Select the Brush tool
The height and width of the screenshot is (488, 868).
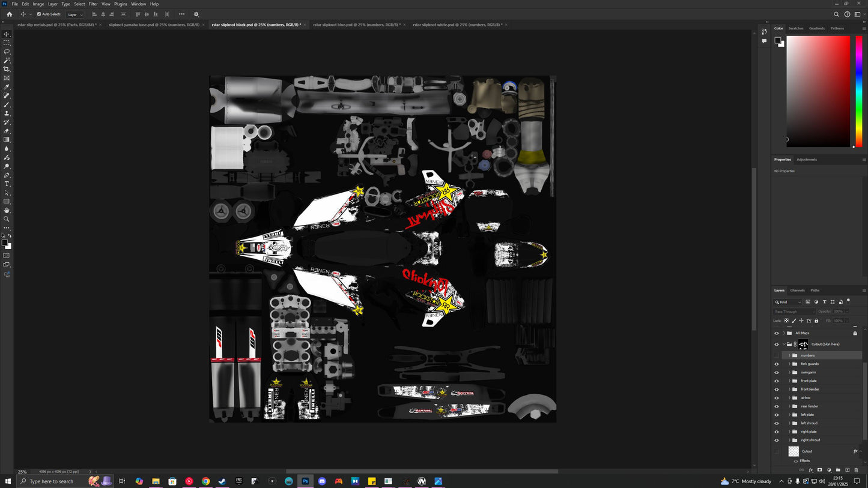pos(7,104)
